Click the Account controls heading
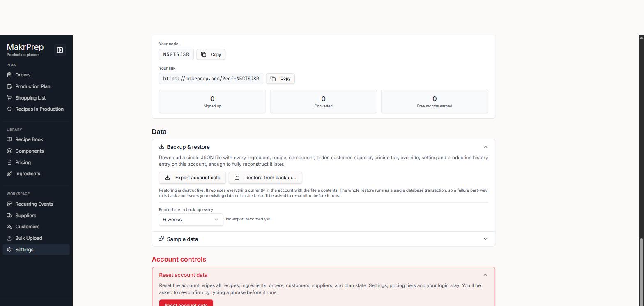 179,260
